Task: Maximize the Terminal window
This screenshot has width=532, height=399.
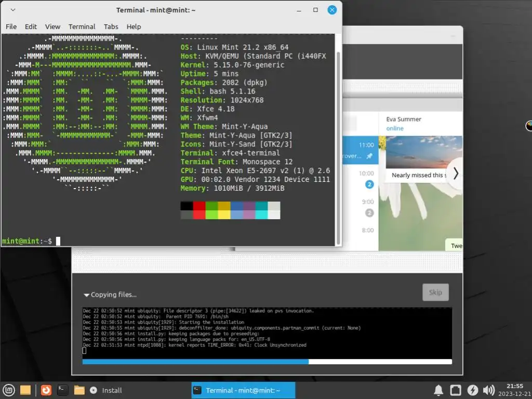Action: pyautogui.click(x=315, y=10)
